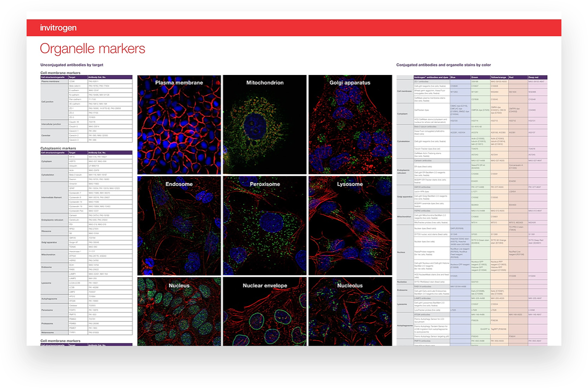Open the Lysosome microscopy image
The height and width of the screenshot is (388, 588).
click(x=350, y=225)
